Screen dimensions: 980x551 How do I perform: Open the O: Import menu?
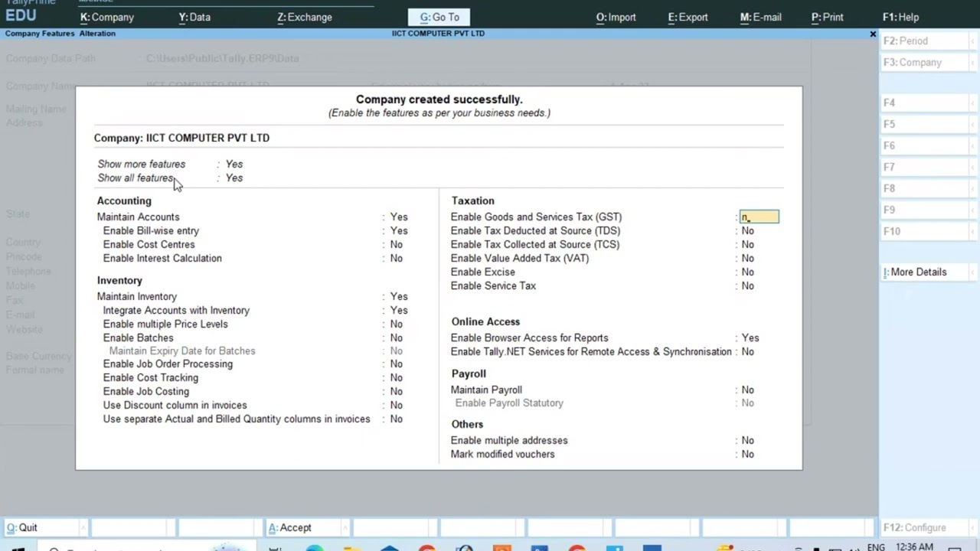coord(616,17)
